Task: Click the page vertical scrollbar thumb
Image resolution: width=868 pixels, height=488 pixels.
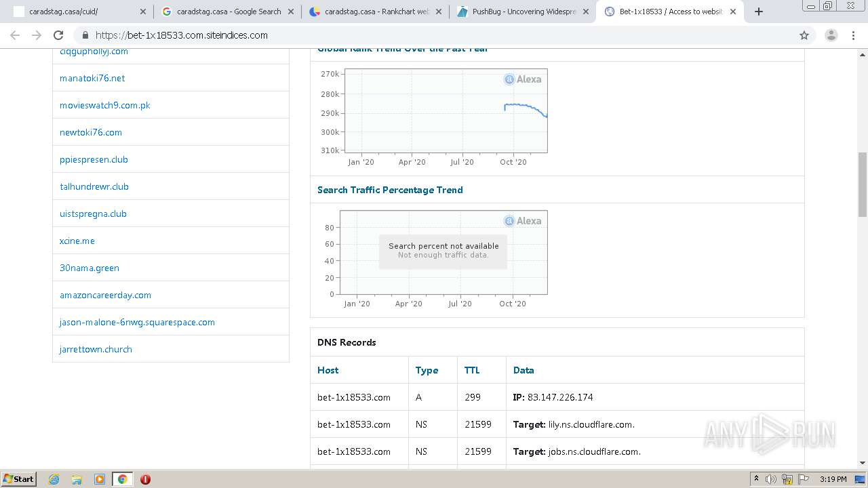Action: (863, 184)
